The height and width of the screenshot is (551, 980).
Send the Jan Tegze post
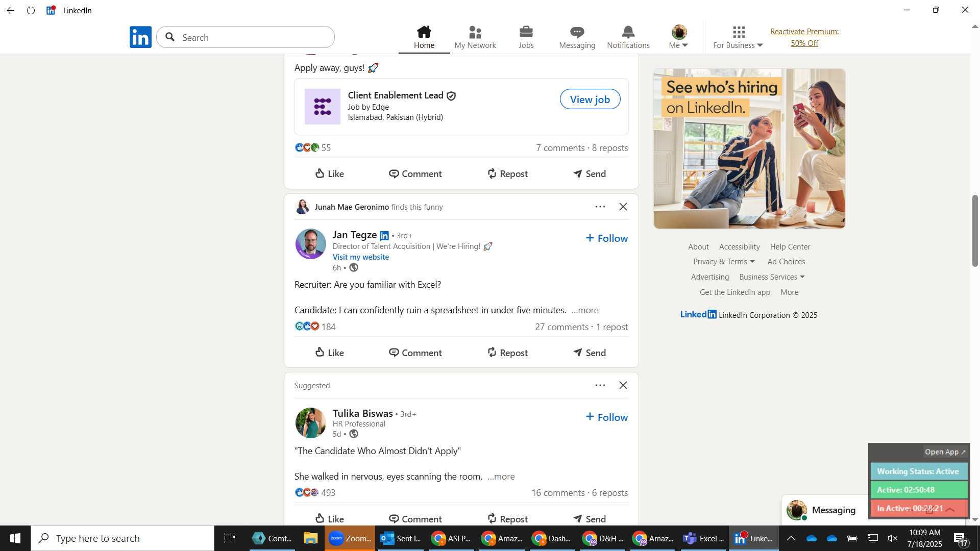coord(589,353)
